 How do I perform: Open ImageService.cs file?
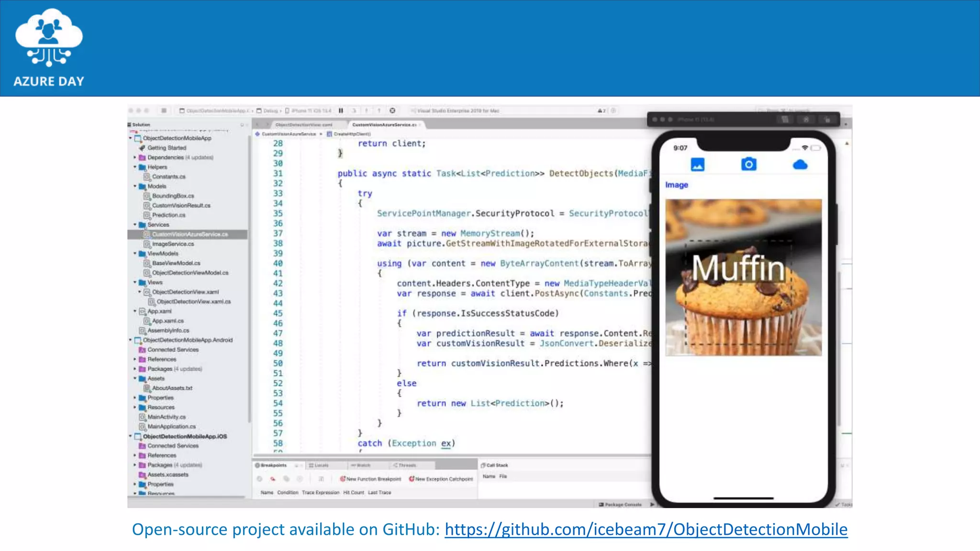[173, 244]
